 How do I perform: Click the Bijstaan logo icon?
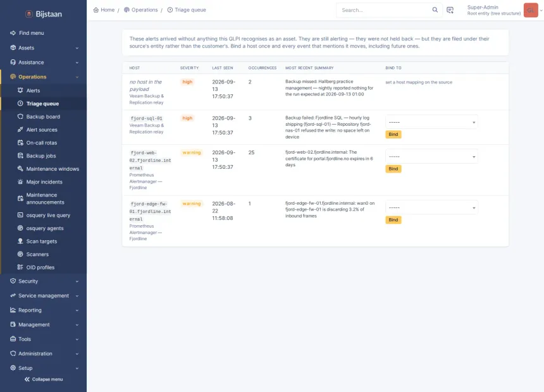point(29,14)
